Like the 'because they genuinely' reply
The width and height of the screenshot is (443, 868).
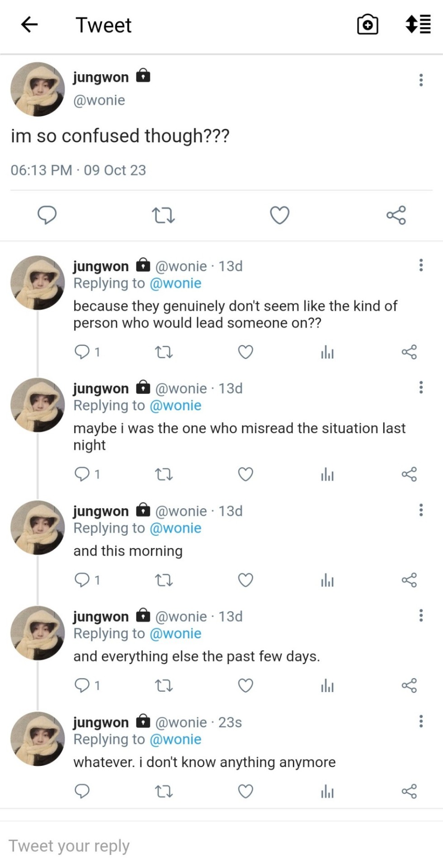[245, 352]
